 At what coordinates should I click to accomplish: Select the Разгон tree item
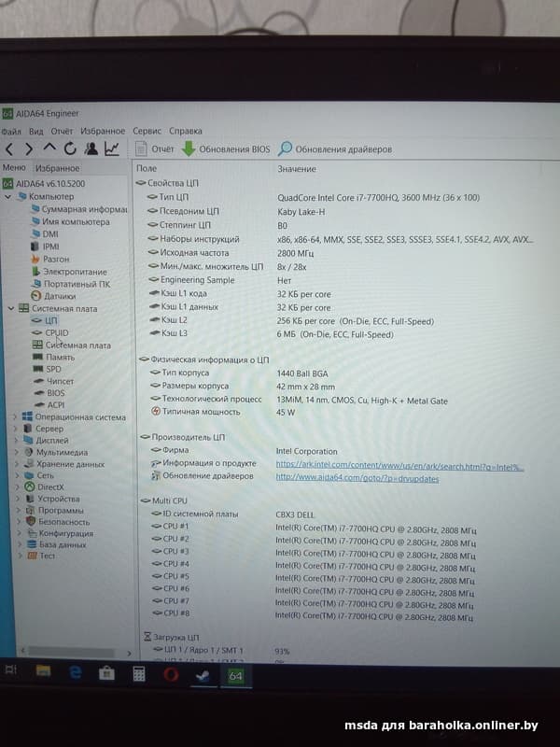click(x=50, y=260)
